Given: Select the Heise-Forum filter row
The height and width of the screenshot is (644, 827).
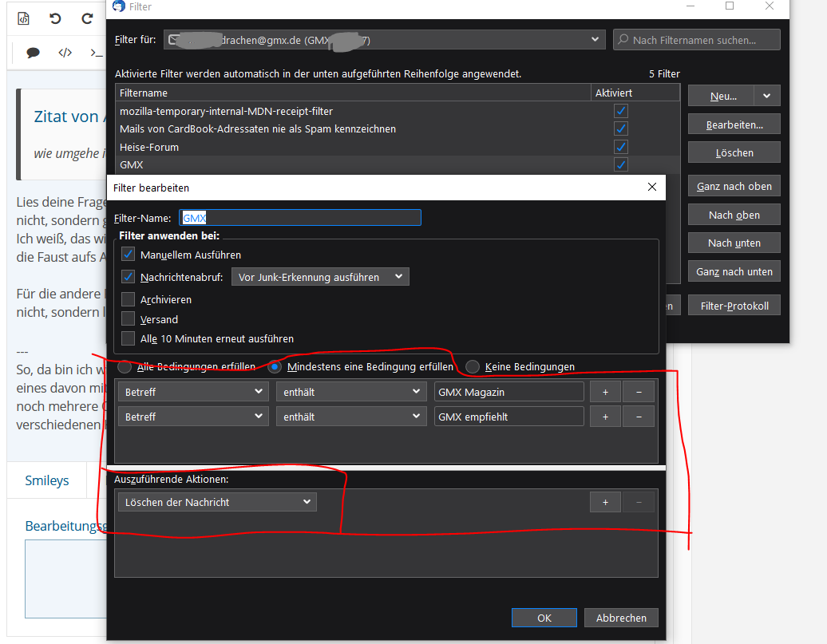Looking at the screenshot, I should pos(398,147).
